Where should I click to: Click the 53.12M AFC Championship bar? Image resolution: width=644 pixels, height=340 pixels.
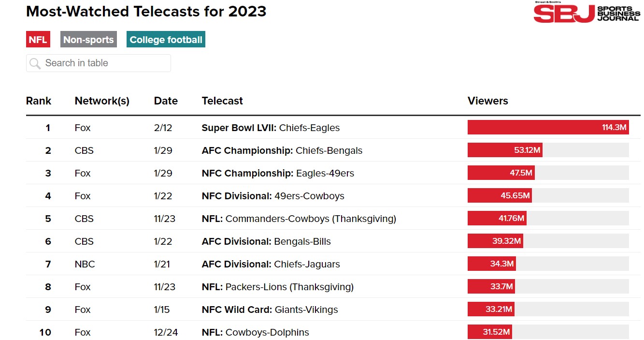click(505, 150)
